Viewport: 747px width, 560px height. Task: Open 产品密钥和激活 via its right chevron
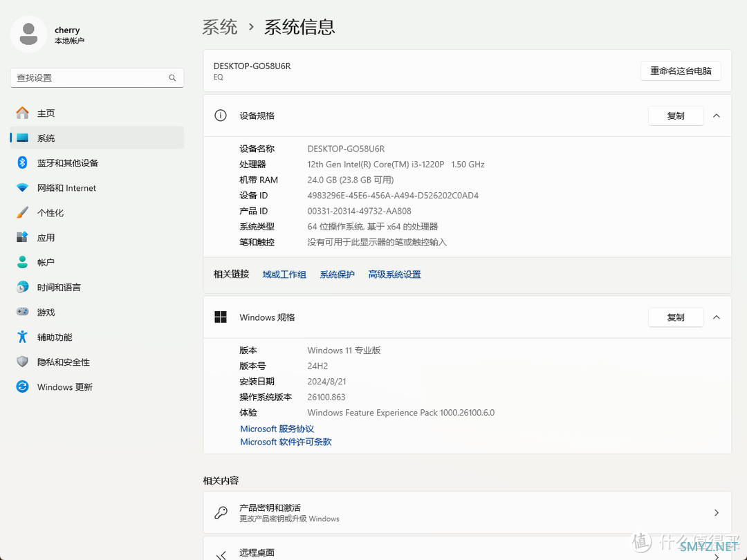717,512
